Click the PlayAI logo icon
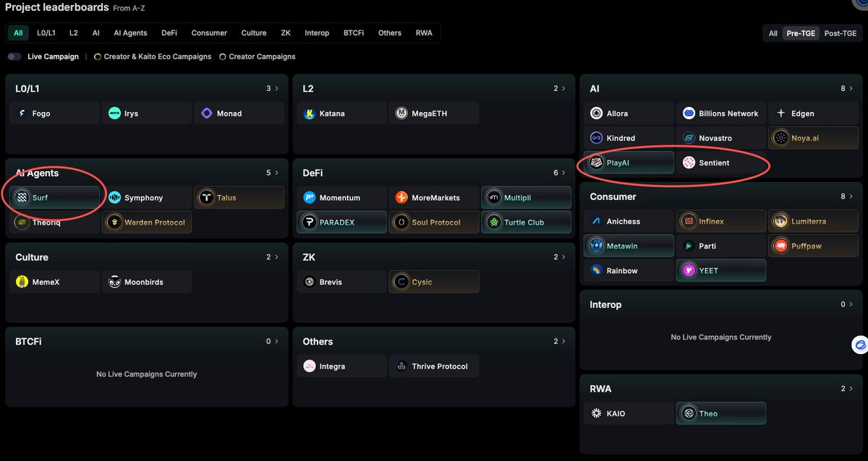The image size is (868, 461). 596,163
